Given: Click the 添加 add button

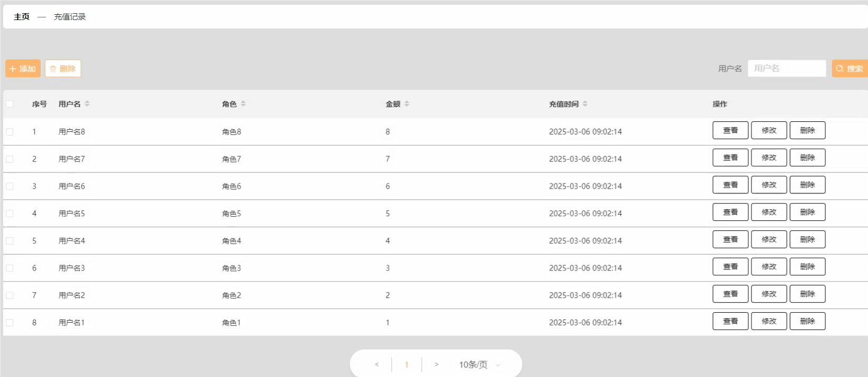Looking at the screenshot, I should (23, 69).
